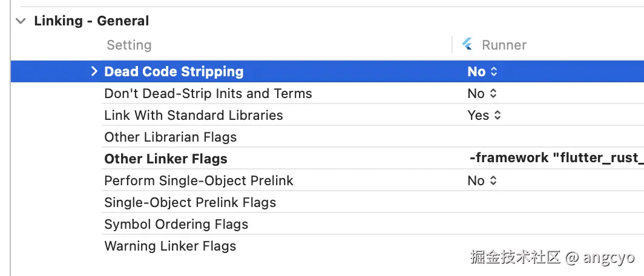
Task: Click the Setting column header
Action: point(129,45)
